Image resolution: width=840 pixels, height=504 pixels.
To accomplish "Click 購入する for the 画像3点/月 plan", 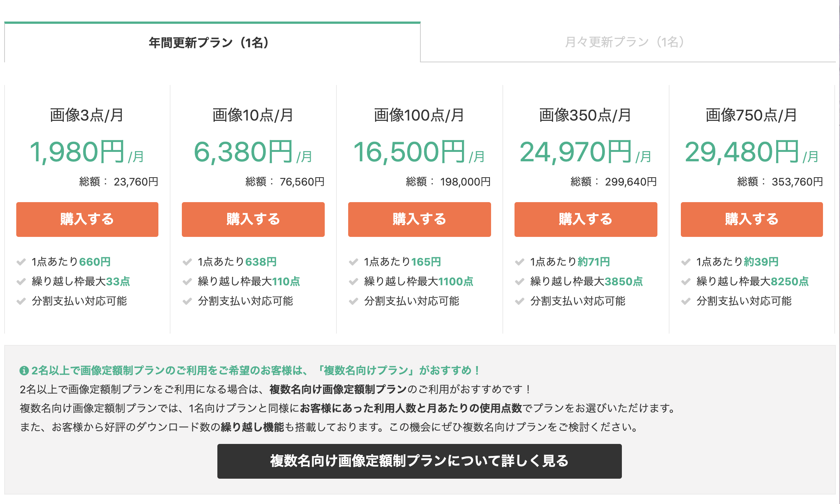I will 87,220.
